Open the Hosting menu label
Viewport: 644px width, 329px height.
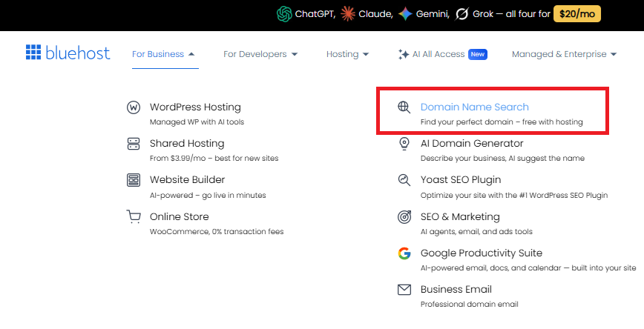(343, 54)
